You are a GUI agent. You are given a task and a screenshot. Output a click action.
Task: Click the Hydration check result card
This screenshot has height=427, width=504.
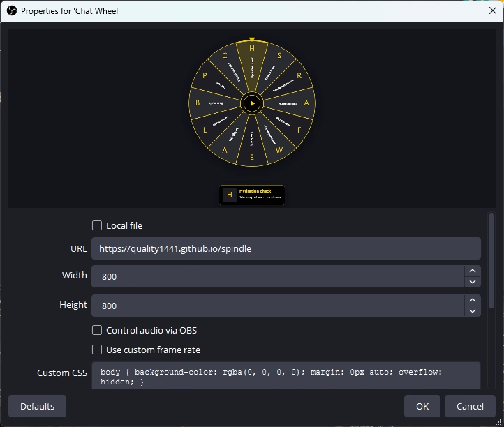click(252, 195)
